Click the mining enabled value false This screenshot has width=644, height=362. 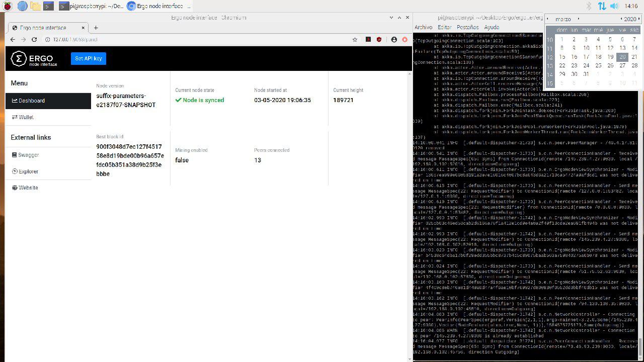pos(182,160)
